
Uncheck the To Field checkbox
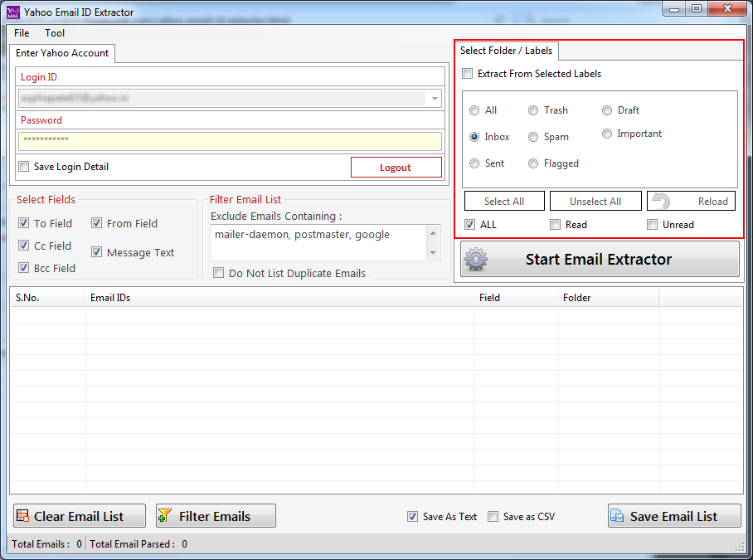23,223
